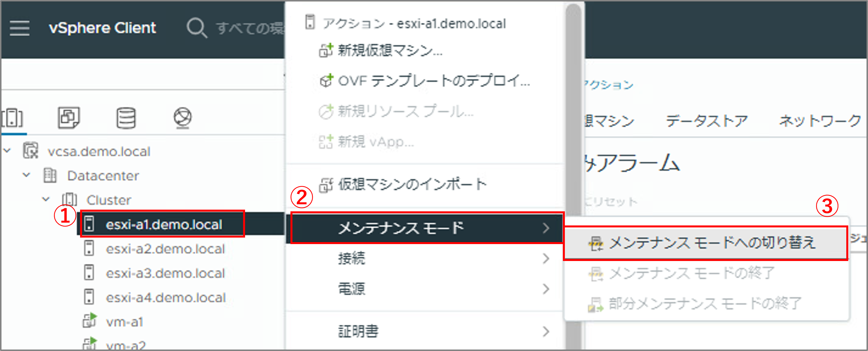868x351 pixels.
Task: Open the 証明書 submenu
Action: pos(424,332)
